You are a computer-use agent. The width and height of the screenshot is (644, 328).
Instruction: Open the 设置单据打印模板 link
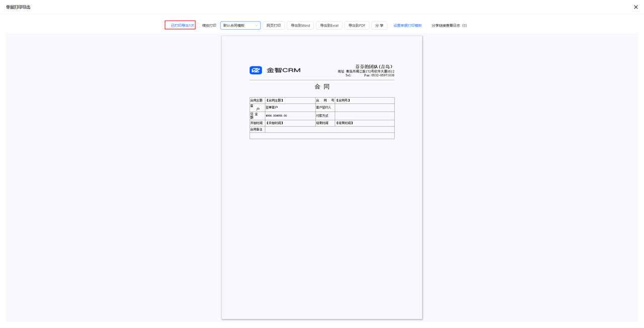408,25
